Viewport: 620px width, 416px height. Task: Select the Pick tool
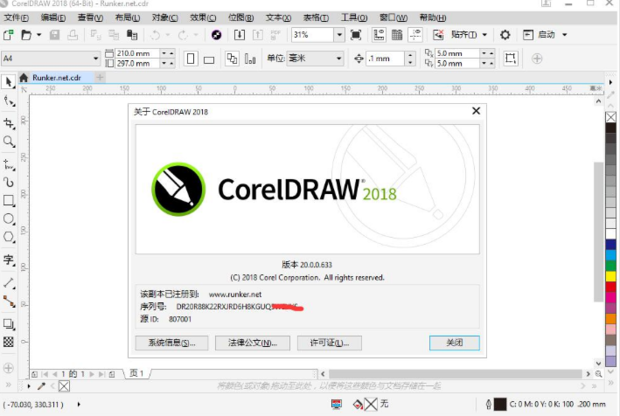pyautogui.click(x=8, y=81)
